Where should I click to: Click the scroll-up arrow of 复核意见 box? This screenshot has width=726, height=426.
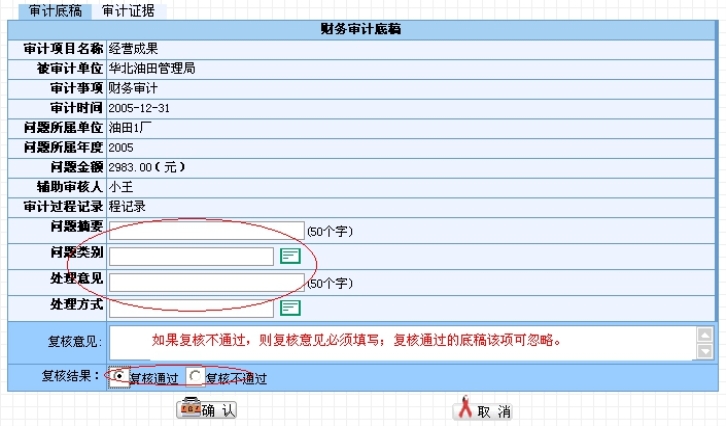coord(705,334)
